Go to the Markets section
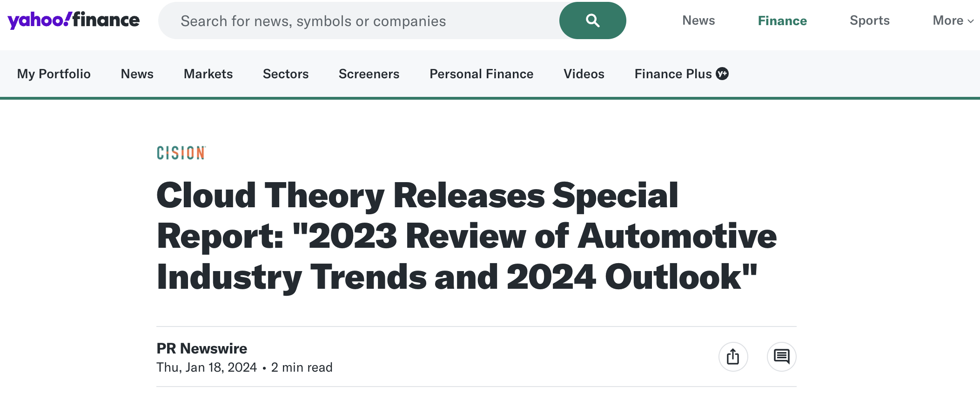 [208, 74]
